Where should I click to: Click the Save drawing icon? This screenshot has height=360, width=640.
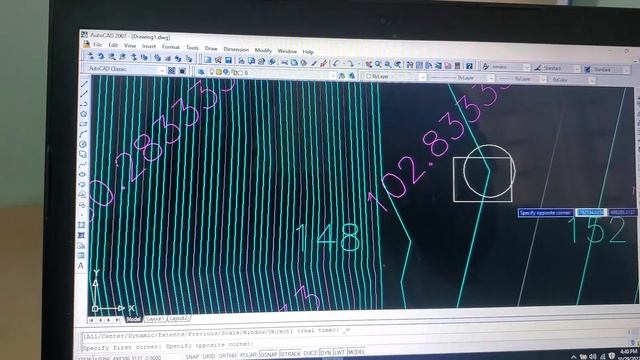(x=228, y=60)
